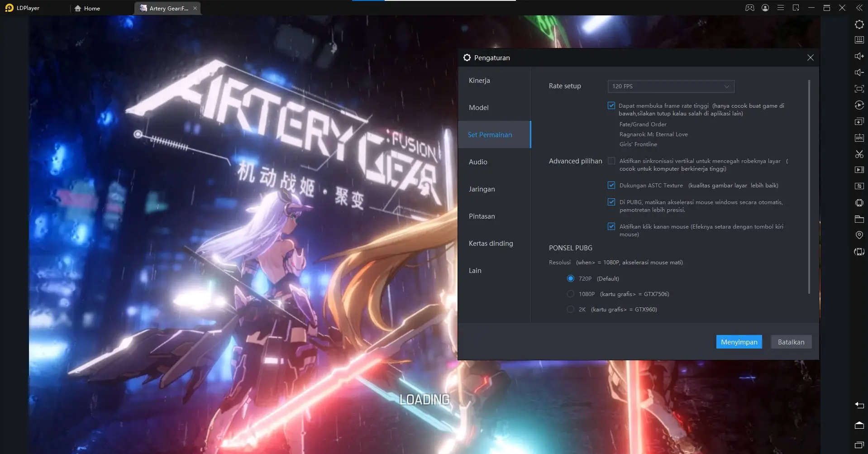Open the Pintasan settings tab
This screenshot has width=868, height=454.
pos(494,216)
